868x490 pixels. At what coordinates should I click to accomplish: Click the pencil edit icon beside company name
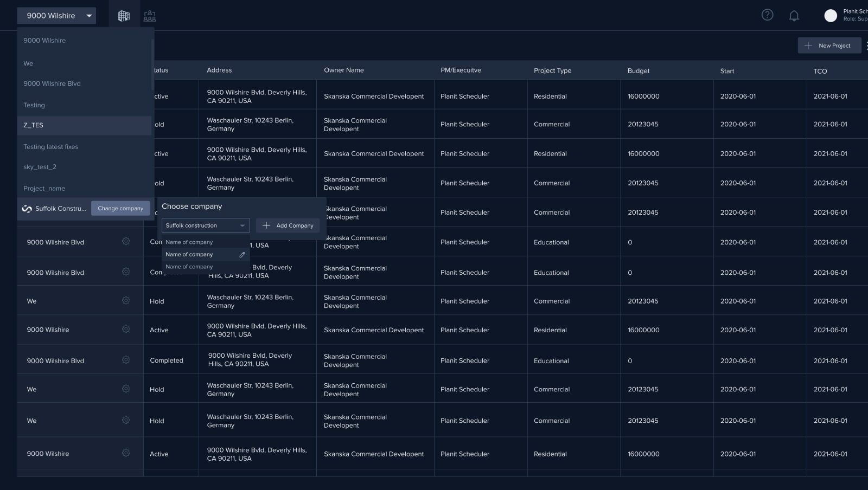coord(242,255)
